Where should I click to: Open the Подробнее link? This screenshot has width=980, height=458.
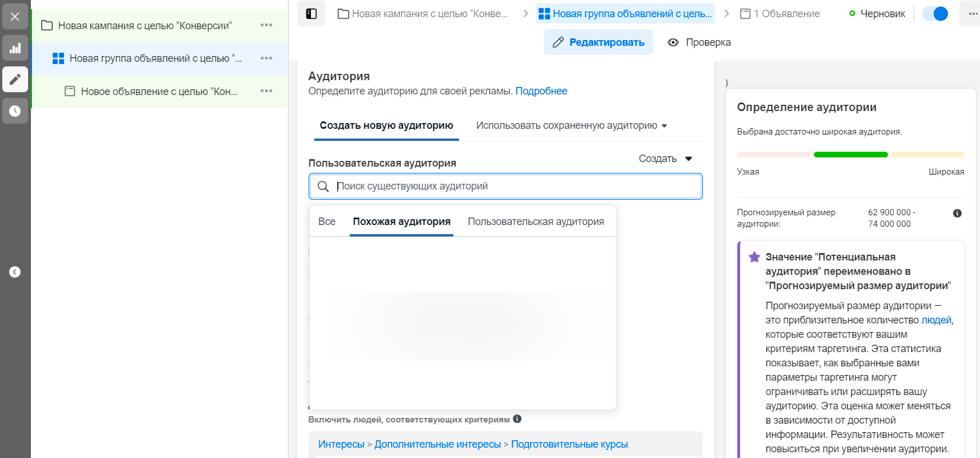[541, 91]
